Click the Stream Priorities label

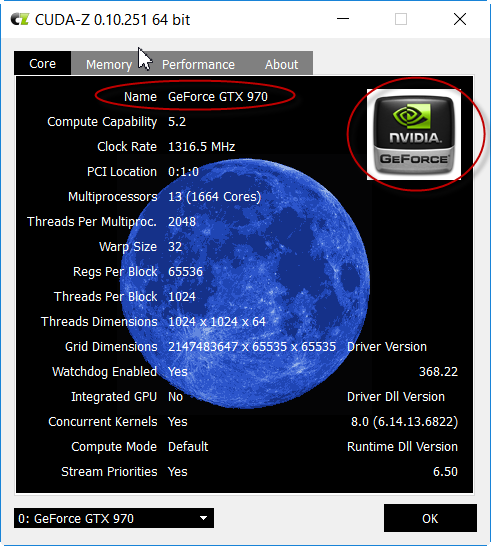click(x=109, y=472)
